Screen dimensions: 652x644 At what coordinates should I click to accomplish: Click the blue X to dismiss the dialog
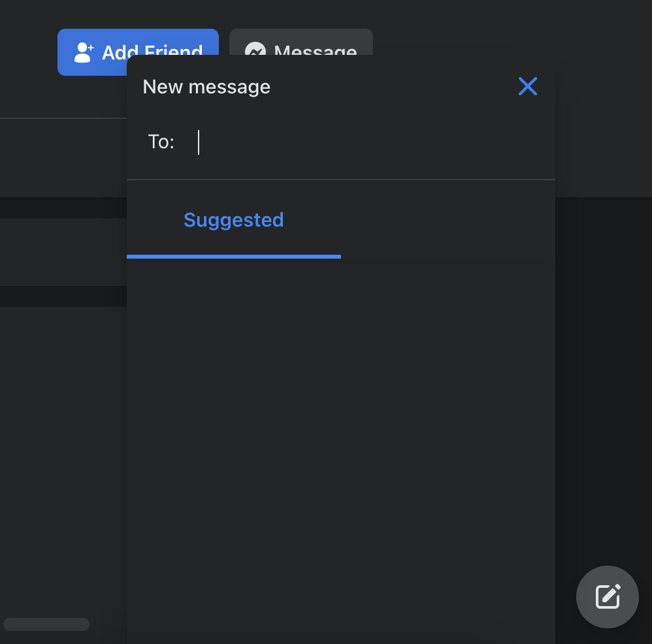(x=528, y=86)
